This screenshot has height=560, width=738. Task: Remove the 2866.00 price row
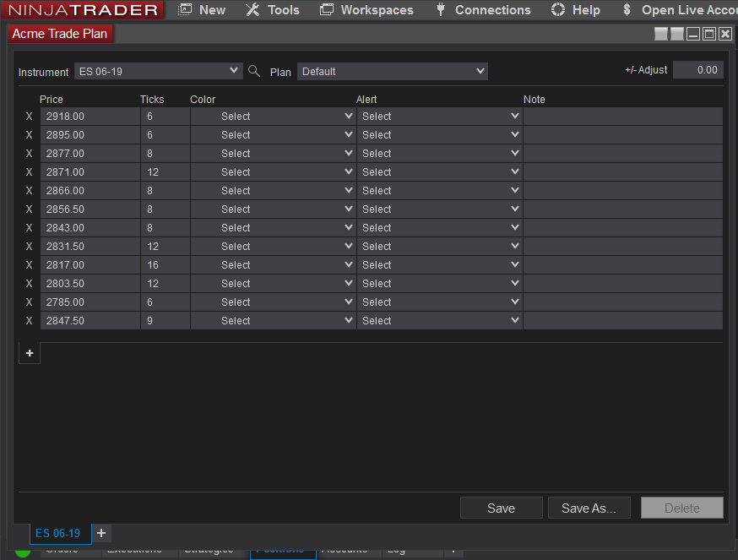[x=30, y=191]
